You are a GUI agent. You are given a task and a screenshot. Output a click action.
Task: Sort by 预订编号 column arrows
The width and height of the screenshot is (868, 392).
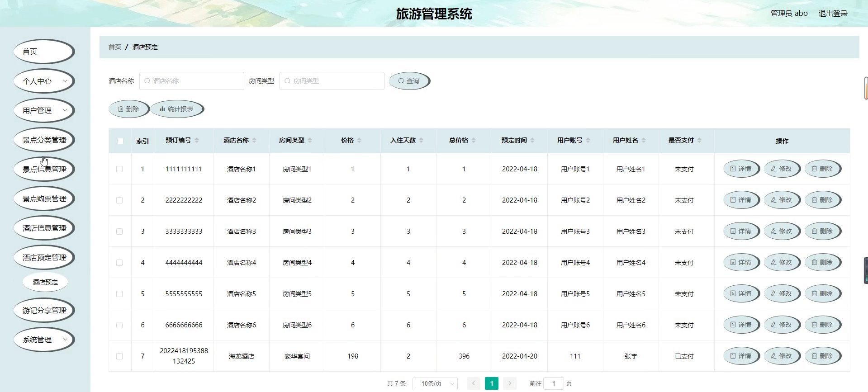click(x=197, y=141)
